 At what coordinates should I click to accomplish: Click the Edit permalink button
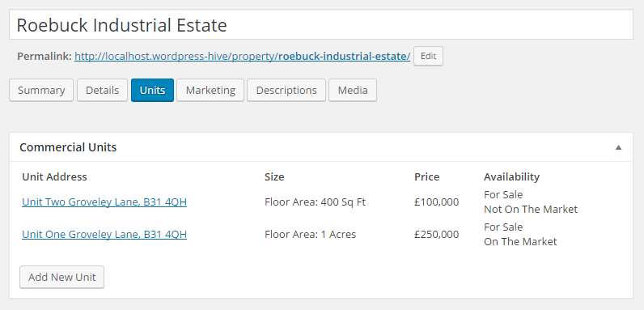click(x=428, y=56)
